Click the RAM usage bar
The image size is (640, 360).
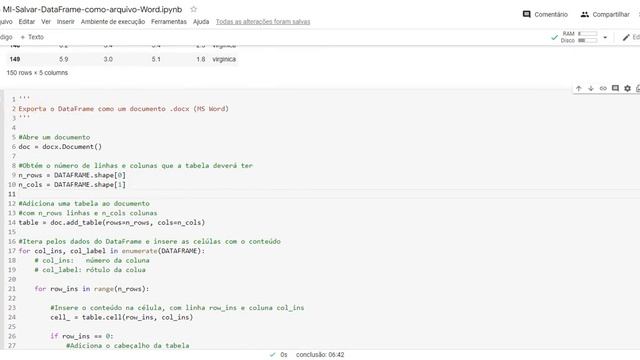[587, 34]
